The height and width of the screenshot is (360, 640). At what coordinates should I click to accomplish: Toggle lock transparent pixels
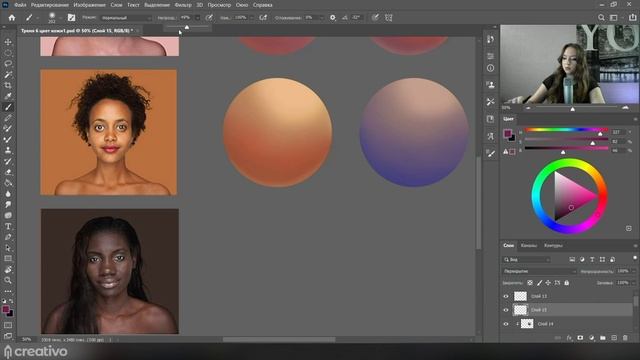(530, 282)
